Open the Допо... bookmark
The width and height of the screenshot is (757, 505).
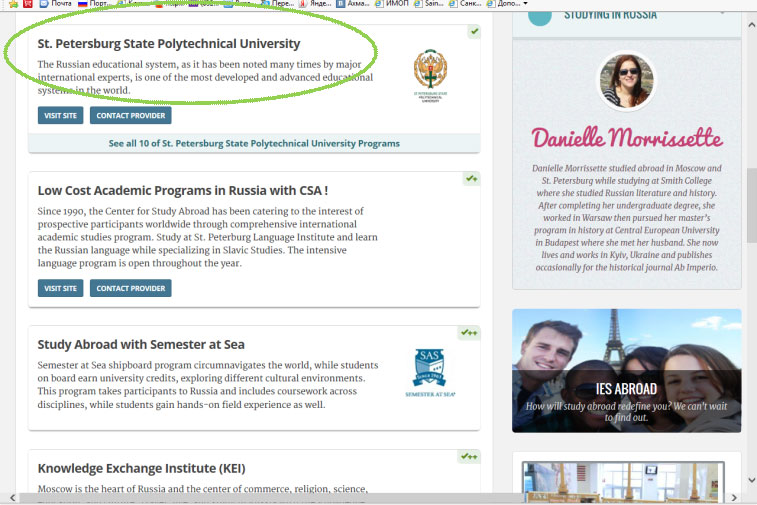(503, 3)
